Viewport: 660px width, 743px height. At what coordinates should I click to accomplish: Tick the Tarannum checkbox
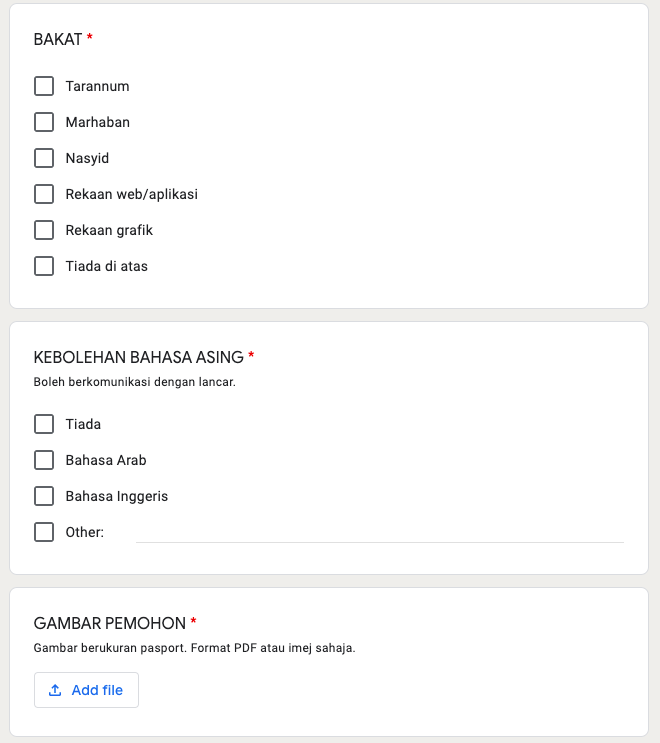[44, 86]
